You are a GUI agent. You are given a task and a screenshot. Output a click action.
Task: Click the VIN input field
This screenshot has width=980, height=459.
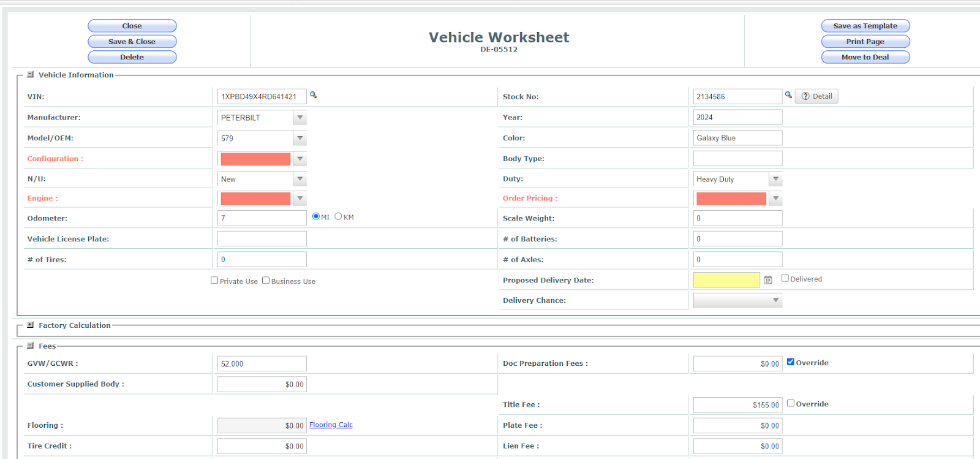click(262, 97)
